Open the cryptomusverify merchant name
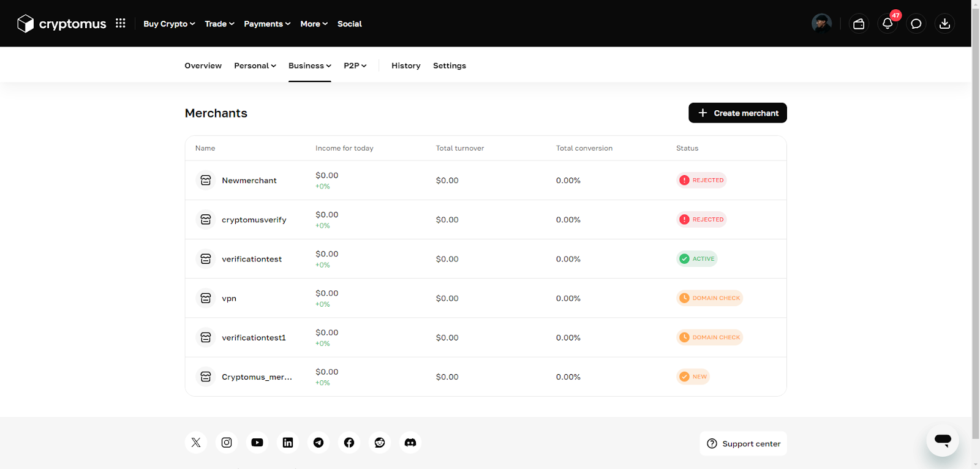Image resolution: width=980 pixels, height=469 pixels. tap(254, 220)
